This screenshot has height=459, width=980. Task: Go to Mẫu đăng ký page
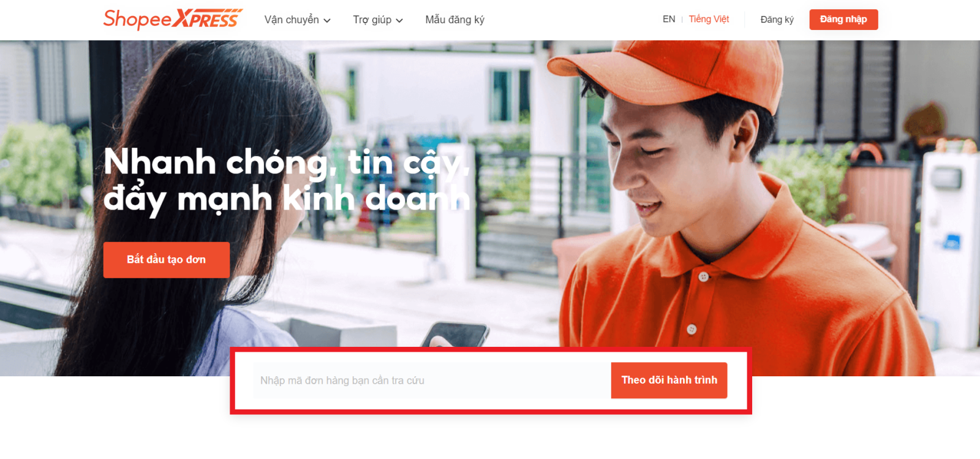pyautogui.click(x=455, y=20)
